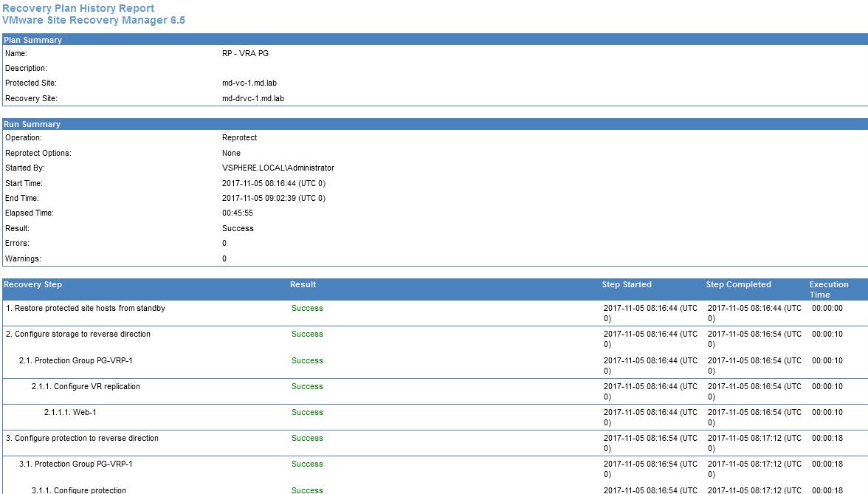This screenshot has height=494, width=868.
Task: Select the protected site value "md-vc-1.md.lab"
Action: (x=249, y=83)
